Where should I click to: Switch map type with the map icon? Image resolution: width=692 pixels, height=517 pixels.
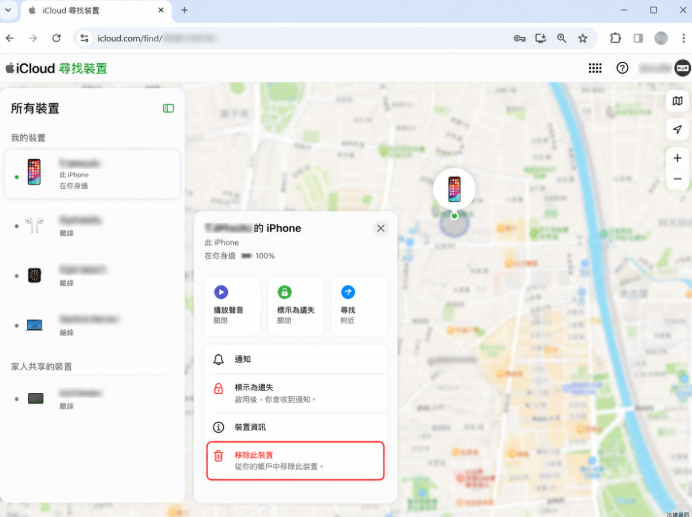point(677,101)
